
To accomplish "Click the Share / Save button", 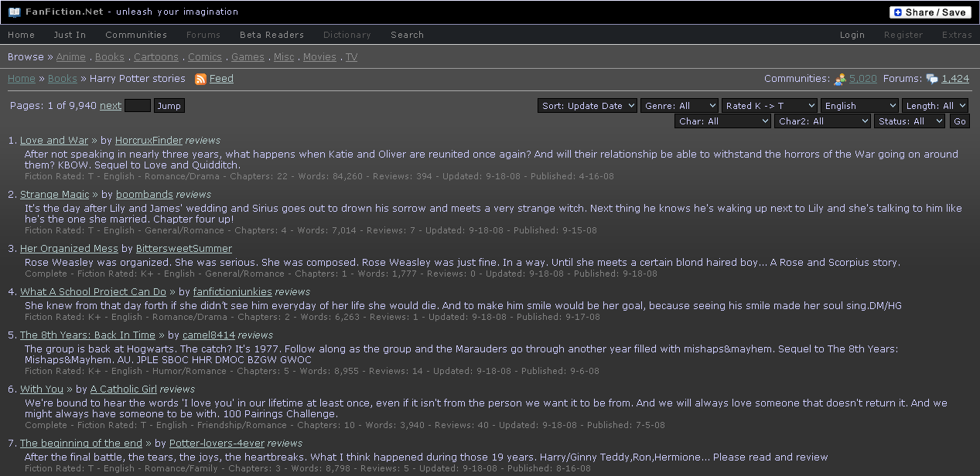I will 930,12.
